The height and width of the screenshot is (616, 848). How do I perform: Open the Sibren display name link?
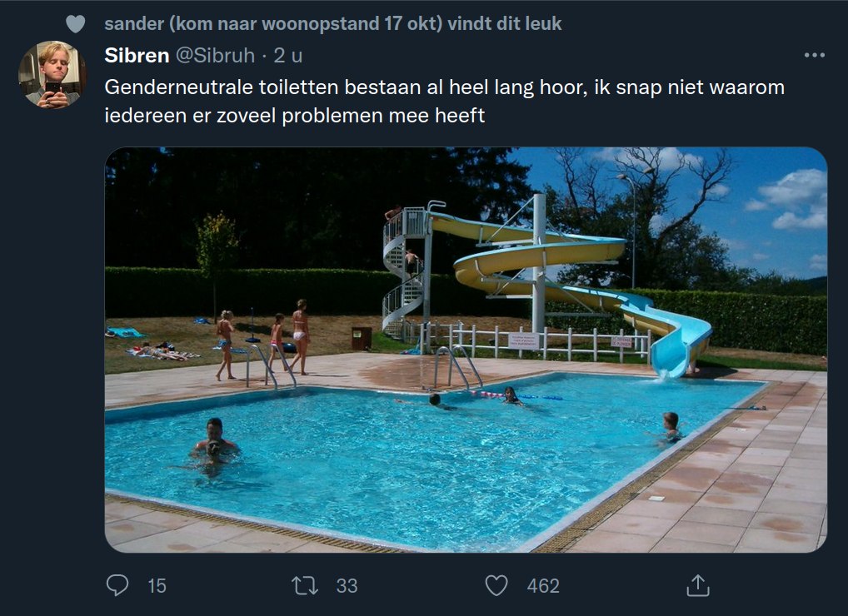click(x=137, y=55)
